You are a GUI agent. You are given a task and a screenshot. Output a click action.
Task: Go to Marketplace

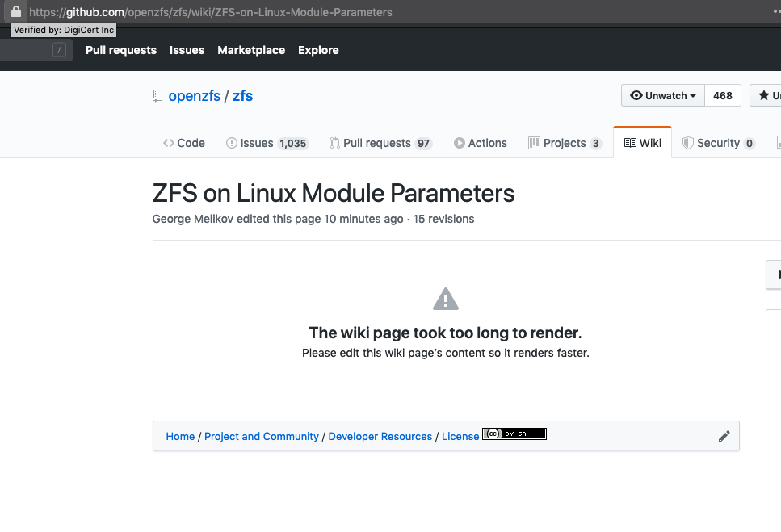(251, 50)
